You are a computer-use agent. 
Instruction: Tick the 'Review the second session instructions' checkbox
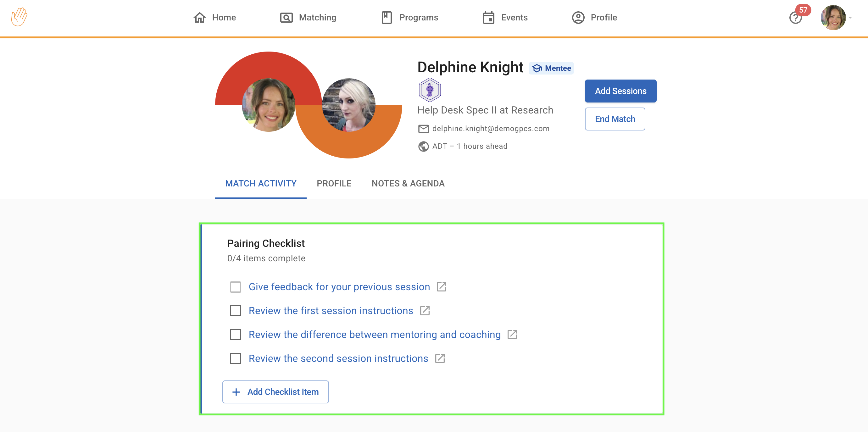(236, 358)
